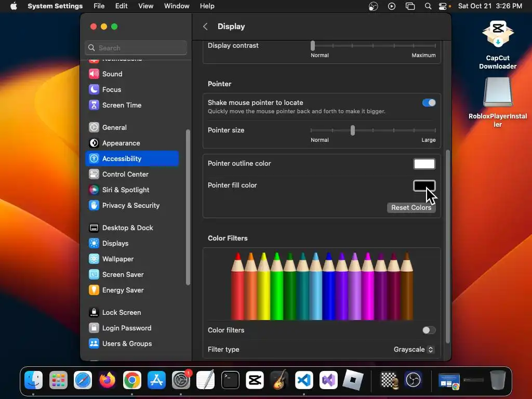Open Login Password settings

tap(132, 328)
